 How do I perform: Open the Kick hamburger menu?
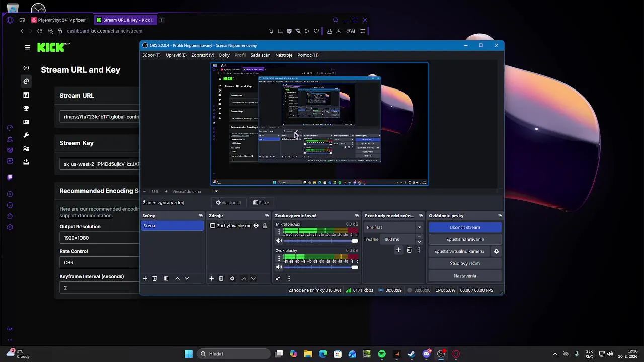click(x=27, y=47)
